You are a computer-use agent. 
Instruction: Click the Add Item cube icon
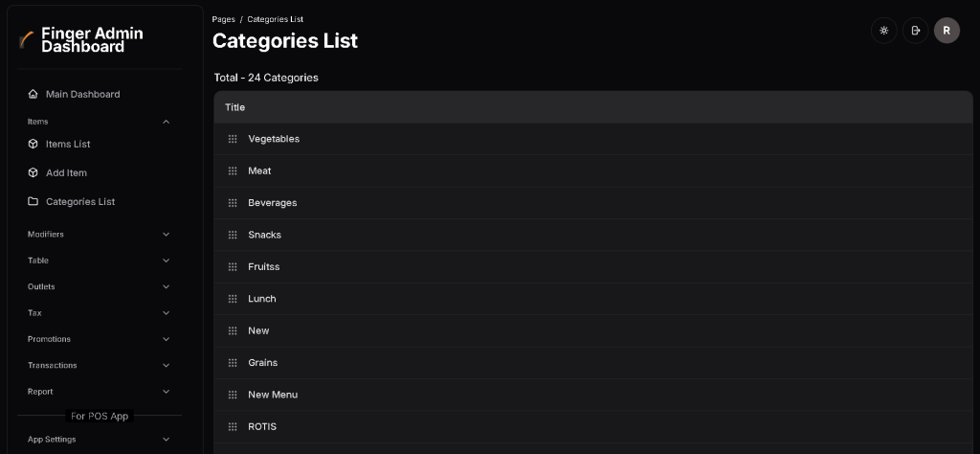33,172
